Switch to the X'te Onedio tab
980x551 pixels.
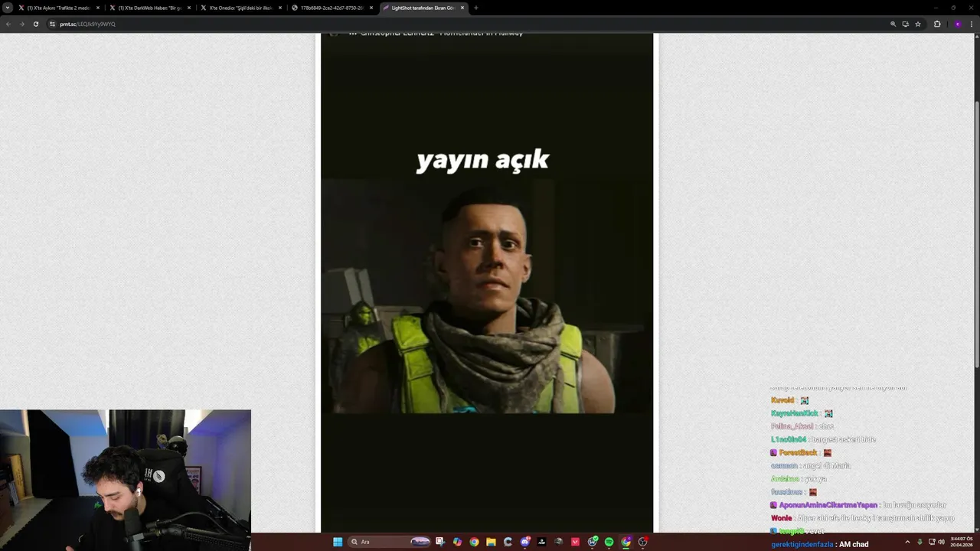coord(240,8)
